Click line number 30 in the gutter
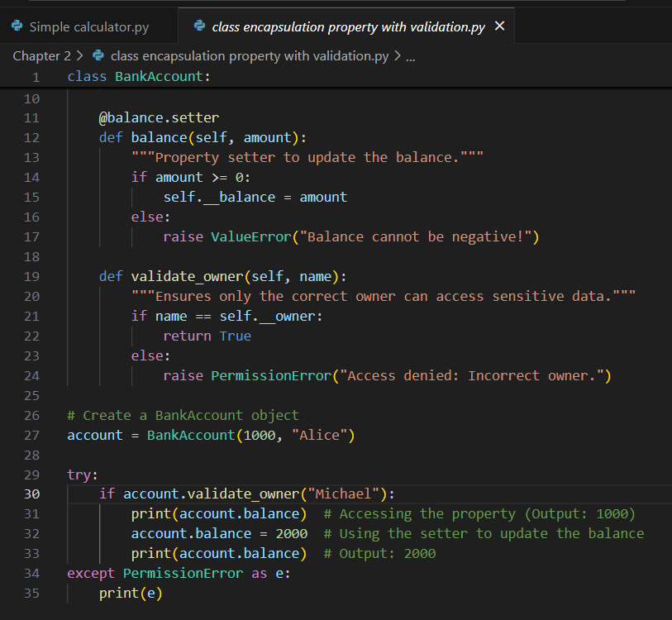Image resolution: width=672 pixels, height=620 pixels. pos(31,494)
